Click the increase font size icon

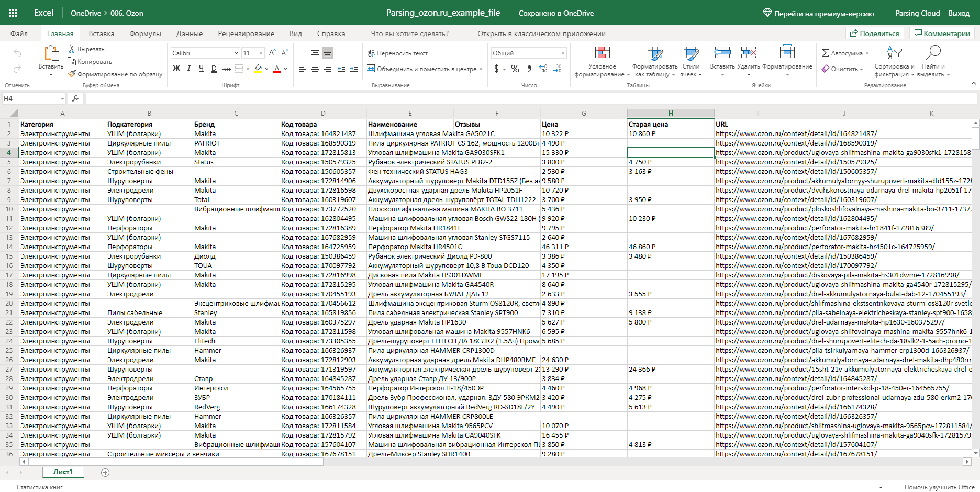click(x=272, y=53)
